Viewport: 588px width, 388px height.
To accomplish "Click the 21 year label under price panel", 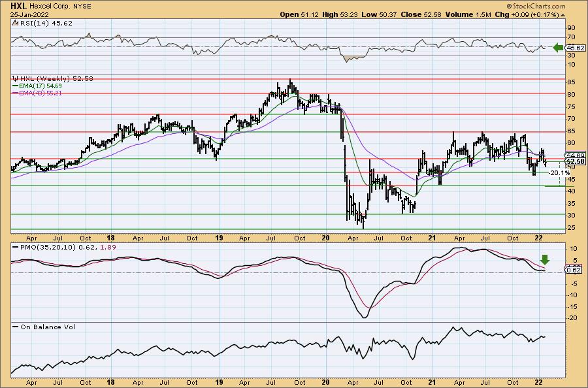I will pyautogui.click(x=432, y=238).
